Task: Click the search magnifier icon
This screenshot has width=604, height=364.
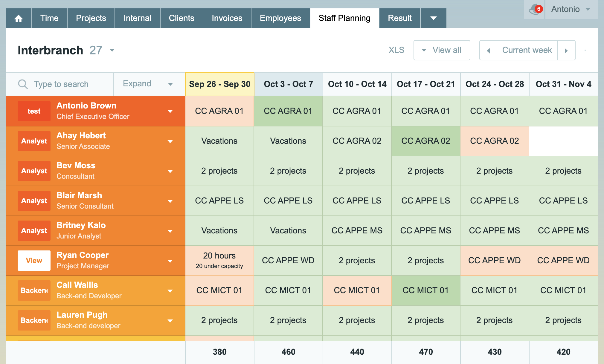Action: 23,84
